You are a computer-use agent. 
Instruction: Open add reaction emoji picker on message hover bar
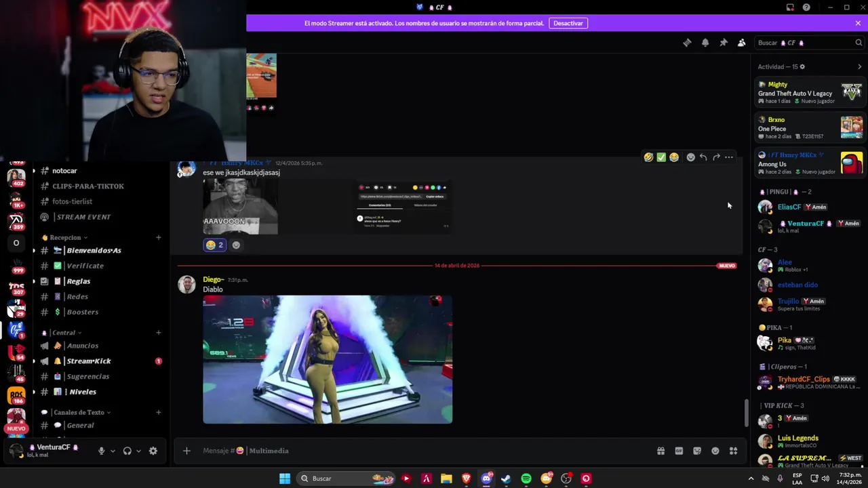tap(691, 157)
